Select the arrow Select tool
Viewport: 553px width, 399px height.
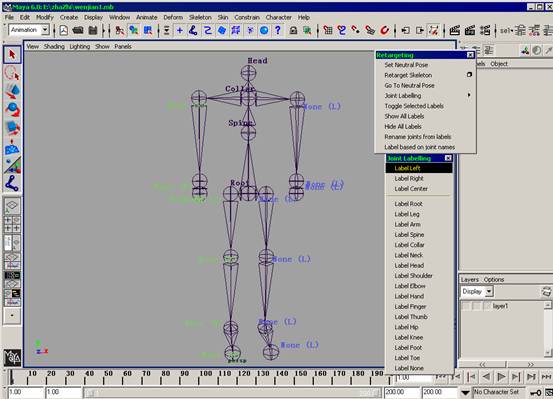pos(12,55)
